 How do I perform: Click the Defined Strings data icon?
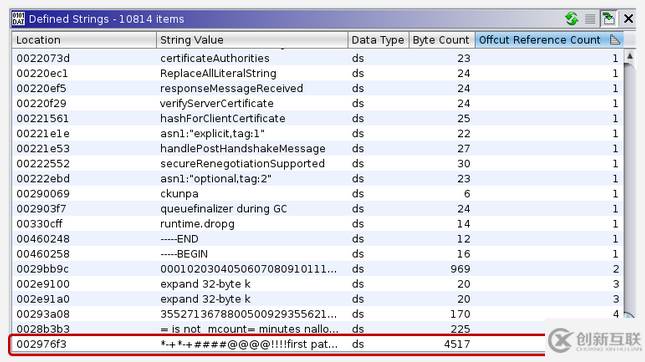coord(19,19)
